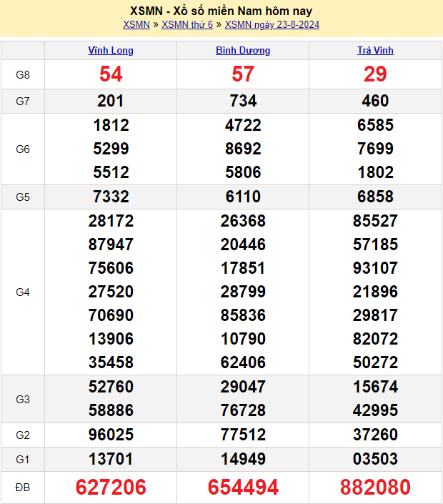The height and width of the screenshot is (504, 443).
Task: Click G6 number 6585
Action: [375, 125]
